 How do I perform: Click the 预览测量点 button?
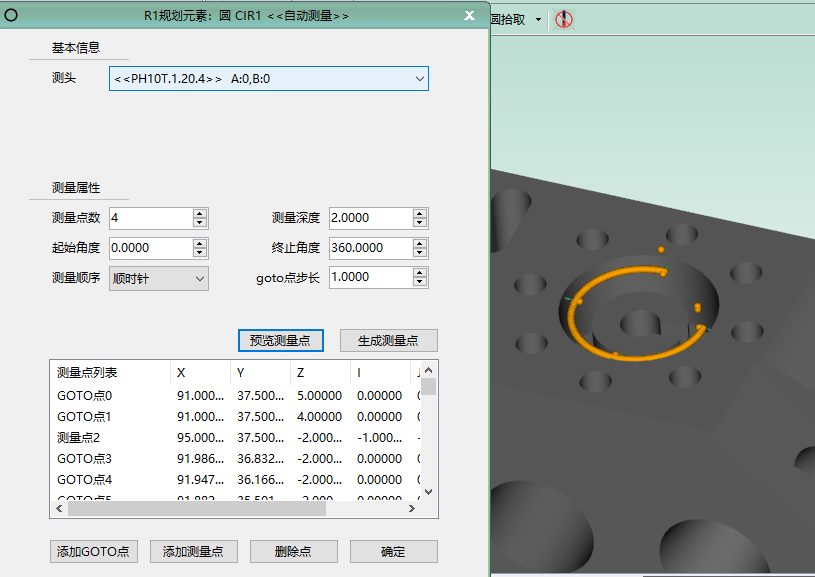(x=280, y=340)
